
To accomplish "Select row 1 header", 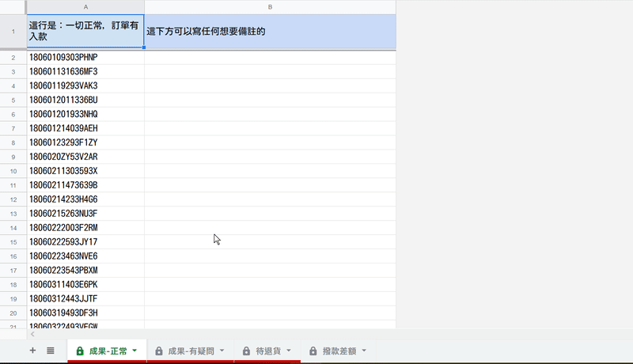I will pyautogui.click(x=13, y=32).
